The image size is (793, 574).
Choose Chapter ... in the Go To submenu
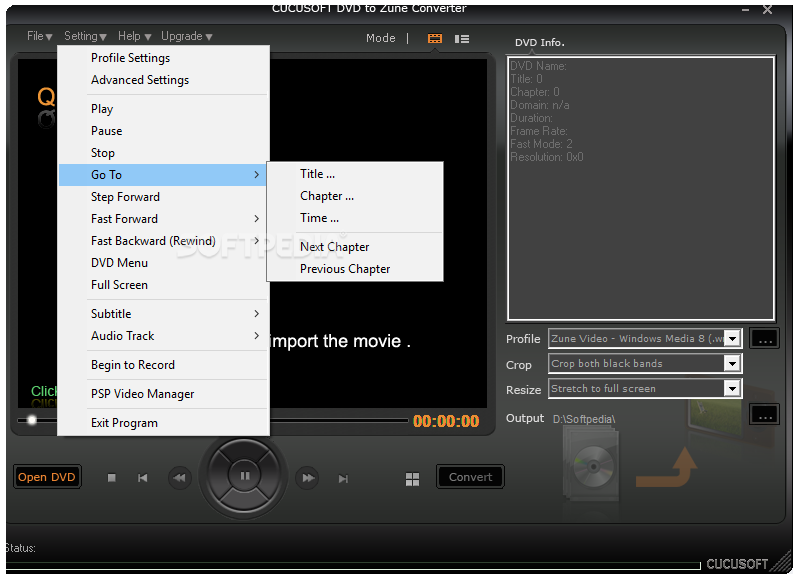(x=355, y=196)
